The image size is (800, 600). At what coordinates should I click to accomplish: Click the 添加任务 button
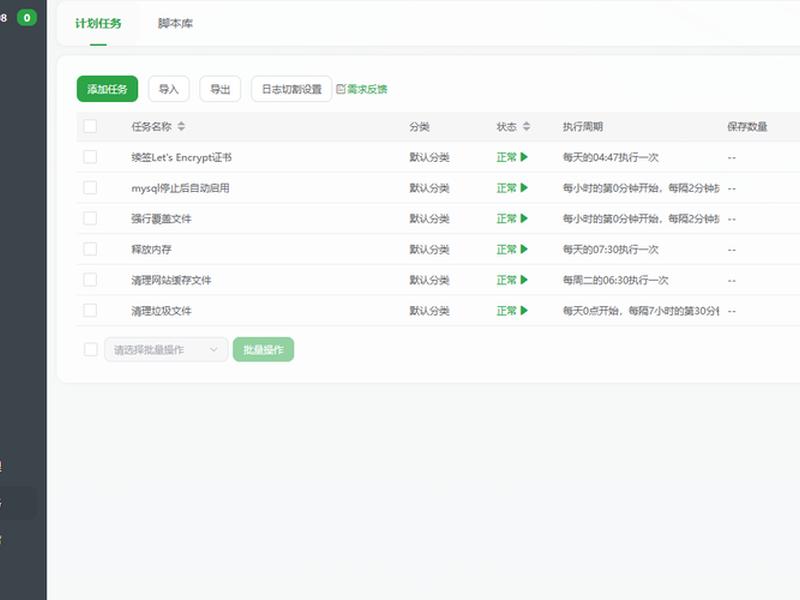point(107,89)
